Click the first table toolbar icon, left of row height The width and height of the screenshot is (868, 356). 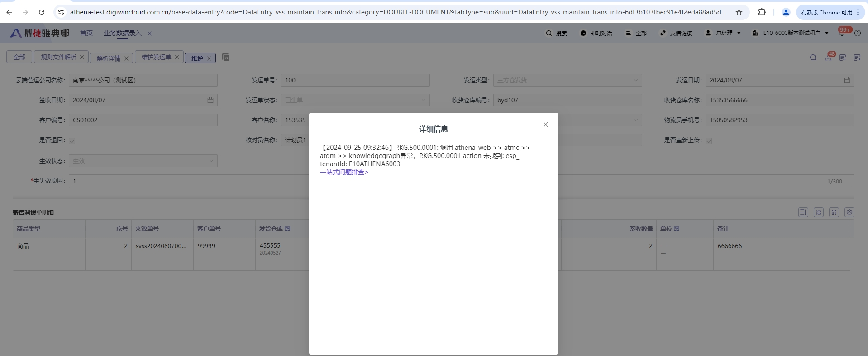point(803,212)
